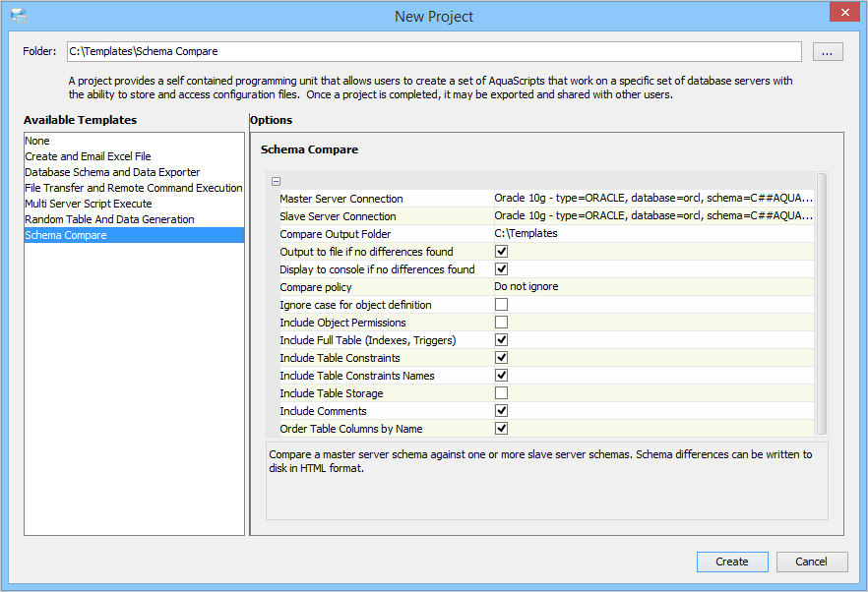Uncheck Display to console if no differences
Viewport: 868px width, 592px height.
click(501, 269)
